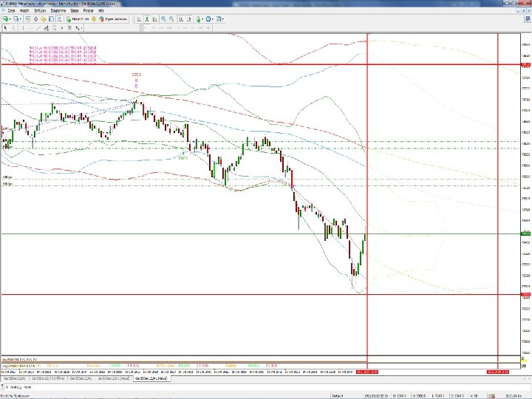Open the Extras menu
532x399 pixels.
click(75, 10)
